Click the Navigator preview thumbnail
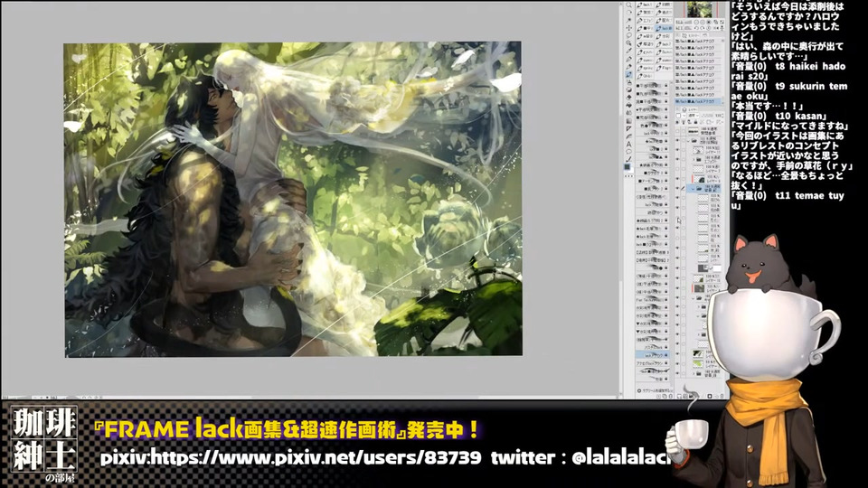Image resolution: width=868 pixels, height=488 pixels. pyautogui.click(x=699, y=9)
